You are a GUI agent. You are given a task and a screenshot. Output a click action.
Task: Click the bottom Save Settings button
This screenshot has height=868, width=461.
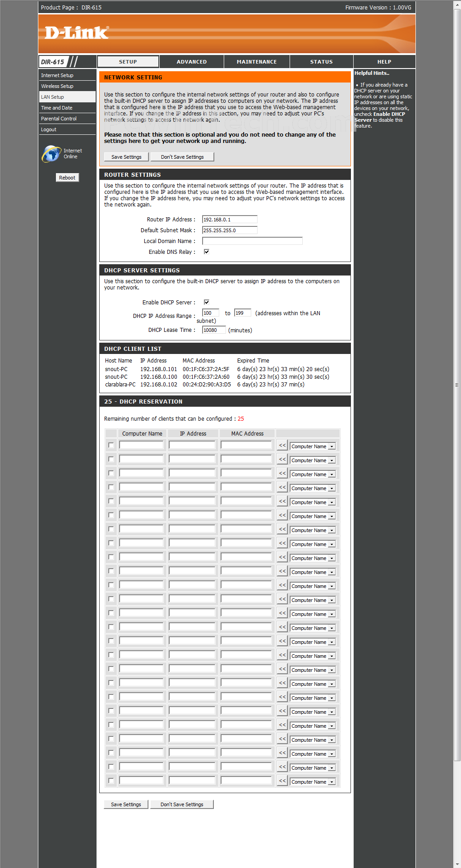(126, 804)
